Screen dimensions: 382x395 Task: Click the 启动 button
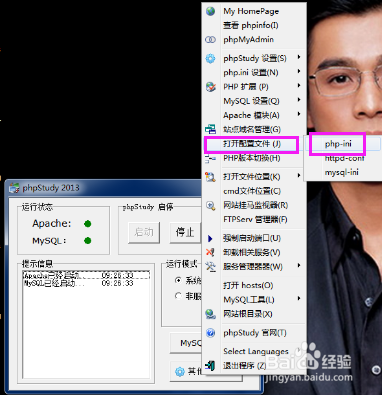coord(144,232)
